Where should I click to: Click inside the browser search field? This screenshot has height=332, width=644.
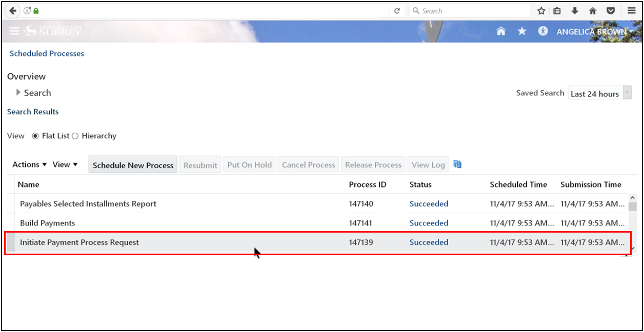[469, 10]
